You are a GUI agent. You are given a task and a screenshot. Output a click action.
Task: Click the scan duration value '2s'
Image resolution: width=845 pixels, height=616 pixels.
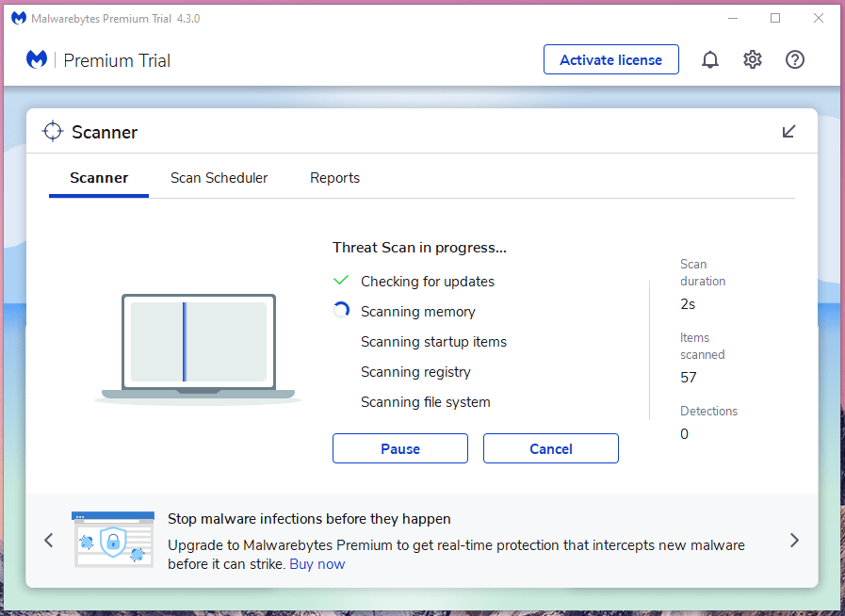[688, 304]
